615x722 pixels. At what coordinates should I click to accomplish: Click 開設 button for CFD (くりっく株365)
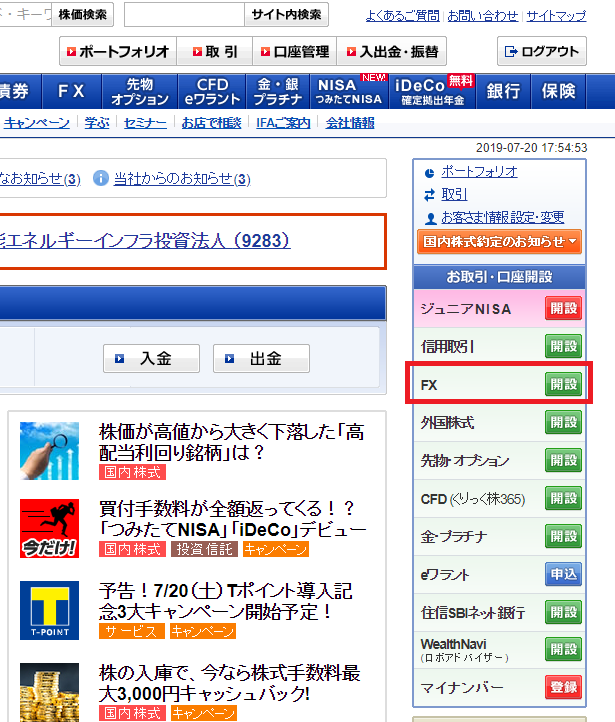563,498
